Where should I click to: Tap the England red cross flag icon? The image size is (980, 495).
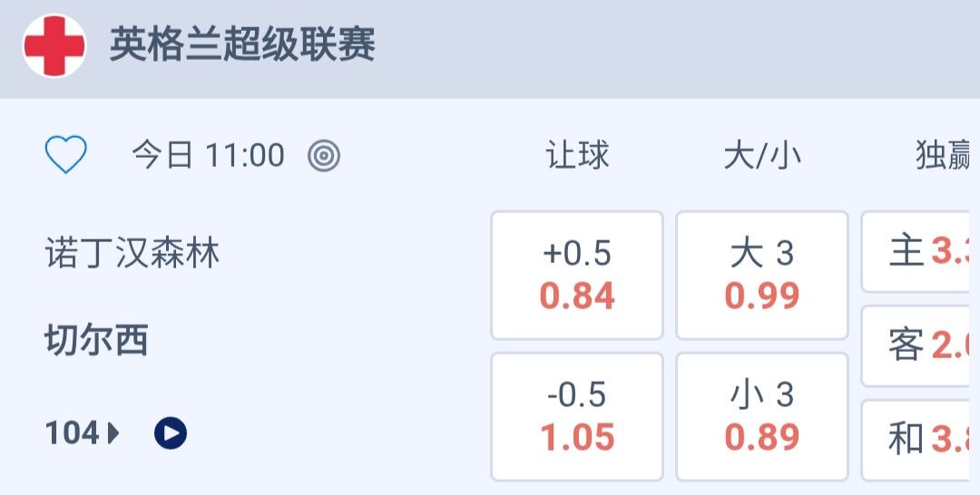tap(54, 45)
